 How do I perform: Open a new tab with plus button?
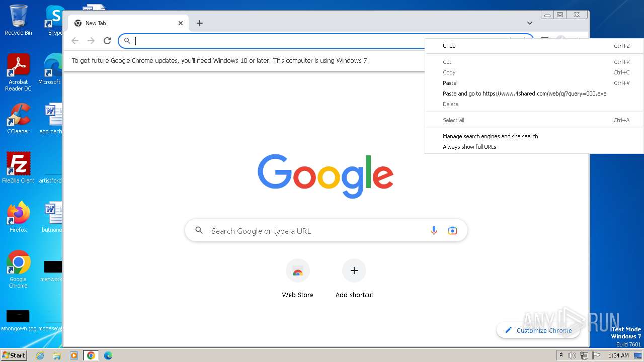point(200,23)
